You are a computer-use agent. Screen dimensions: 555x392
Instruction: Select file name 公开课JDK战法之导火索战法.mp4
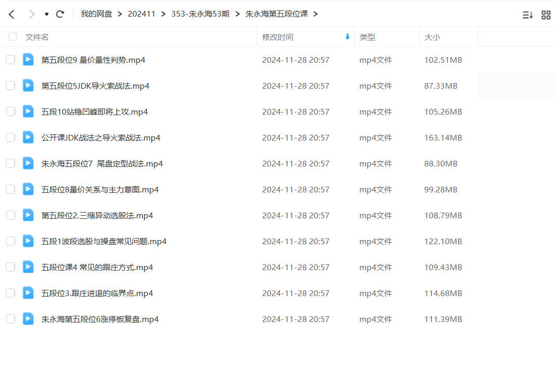pyautogui.click(x=101, y=138)
